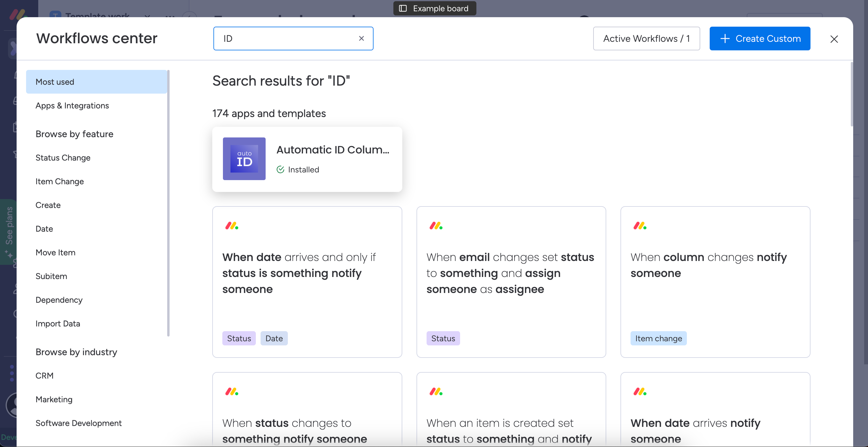Click the sidebar category list scrollbar

[x=168, y=202]
